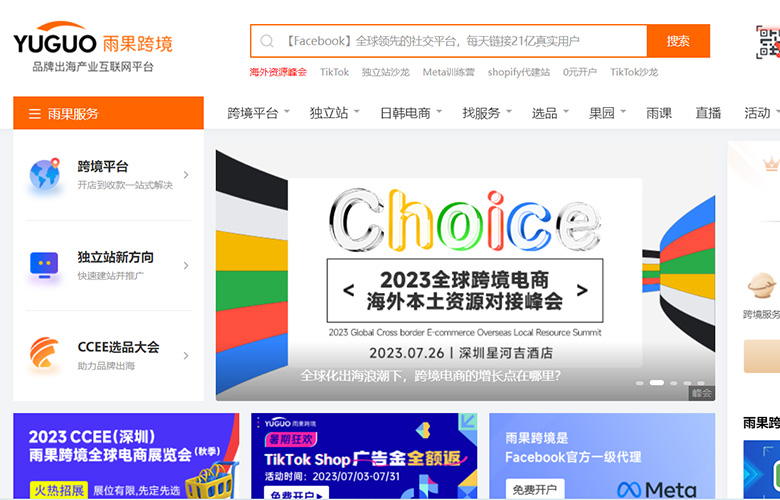This screenshot has height=500, width=780.
Task: Expand CCEE选品大会 sidebar chevron
Action: tap(186, 355)
